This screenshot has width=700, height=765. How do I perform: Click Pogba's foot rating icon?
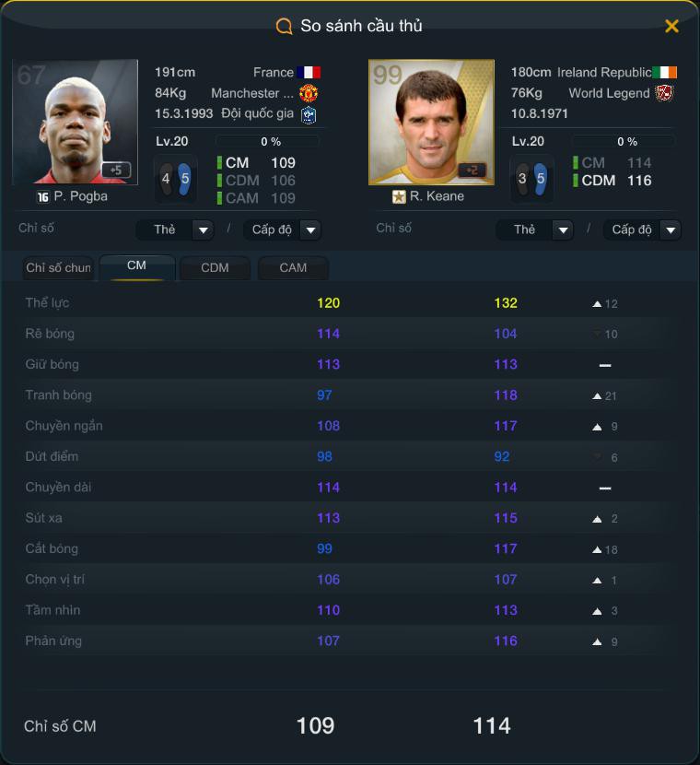pyautogui.click(x=176, y=179)
